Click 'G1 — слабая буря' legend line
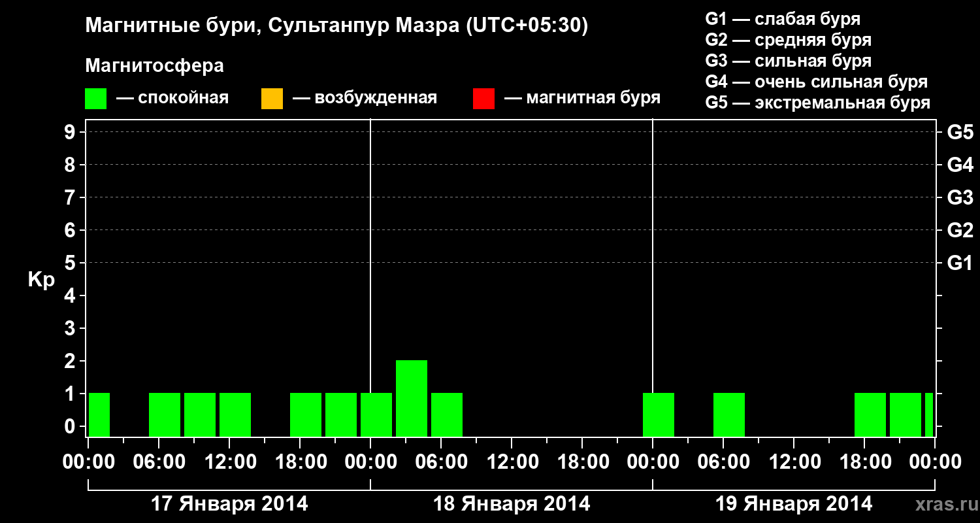 click(x=783, y=19)
